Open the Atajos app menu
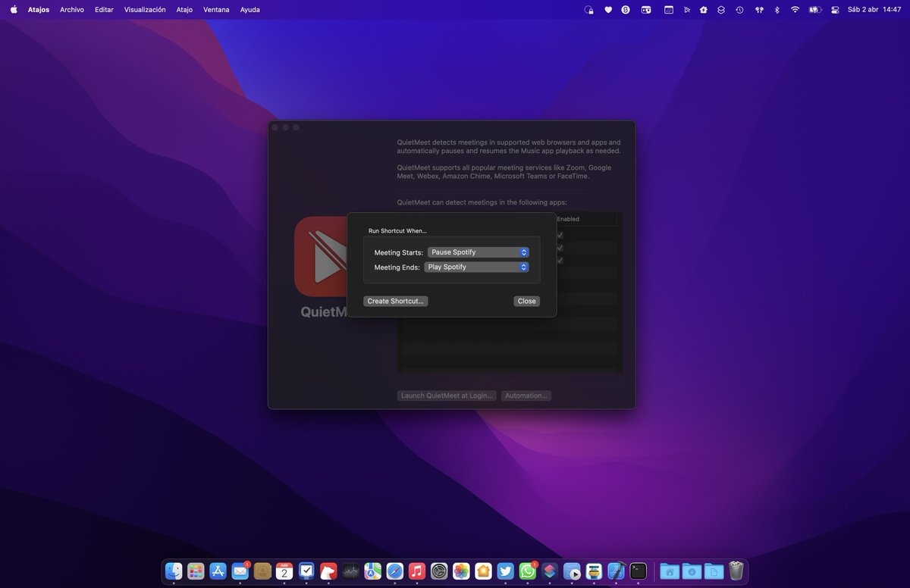910x588 pixels. 39,10
